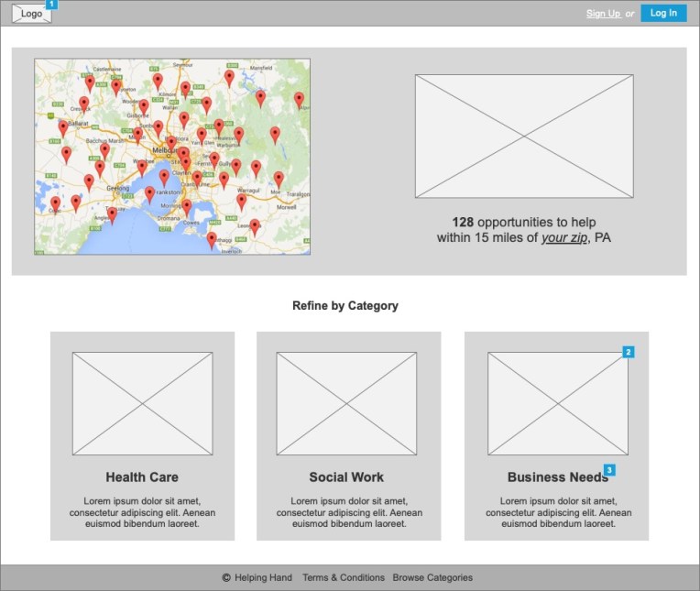Select the map pin at Creswick
700x591 pixels.
(x=84, y=104)
